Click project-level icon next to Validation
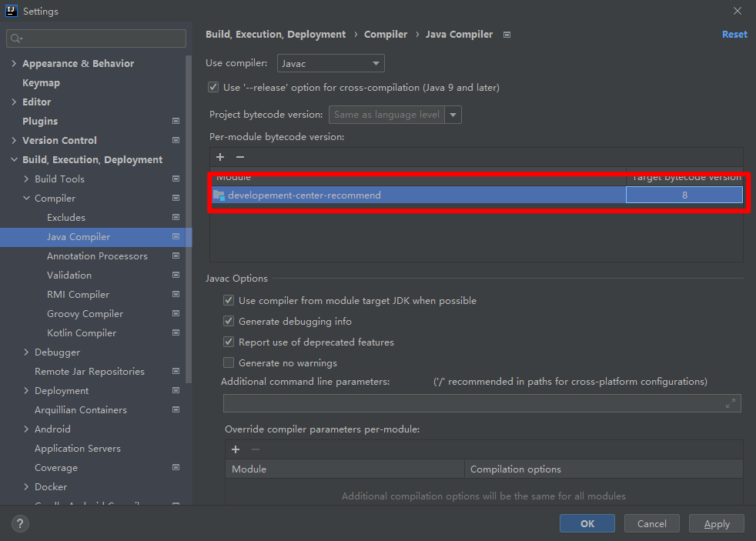The width and height of the screenshot is (756, 541). click(176, 275)
